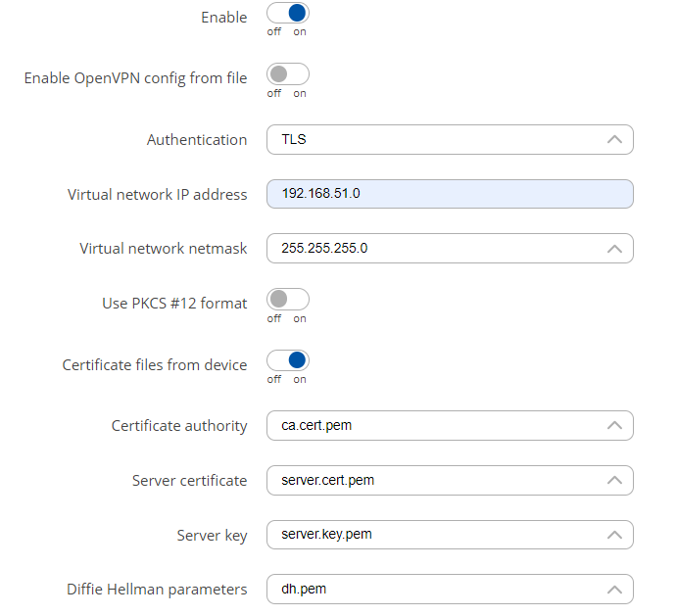
Task: Expand the Diffie Hellman parameters dropdown
Action: (x=450, y=589)
